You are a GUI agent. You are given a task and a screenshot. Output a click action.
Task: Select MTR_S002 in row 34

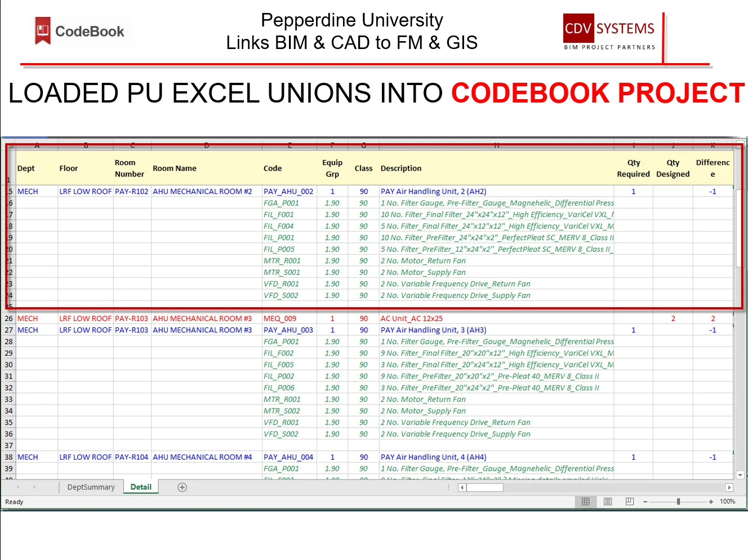tap(290, 411)
